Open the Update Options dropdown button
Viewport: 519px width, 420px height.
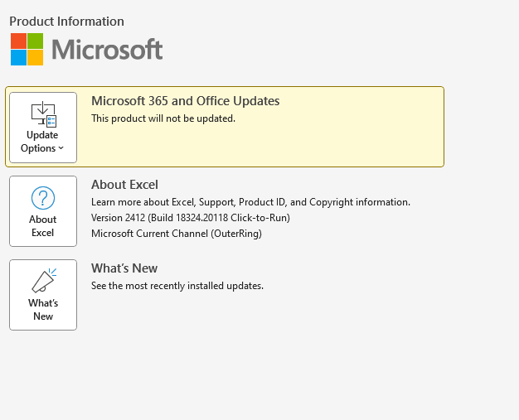(43, 128)
